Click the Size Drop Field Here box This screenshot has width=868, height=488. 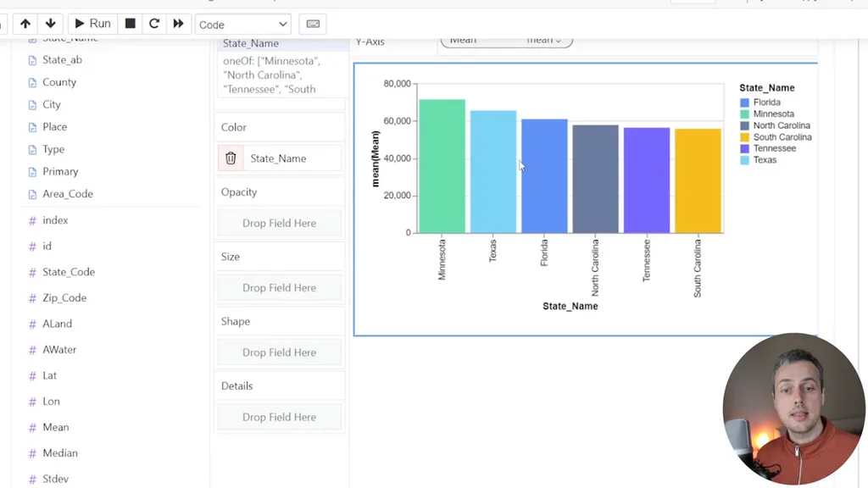tap(280, 288)
